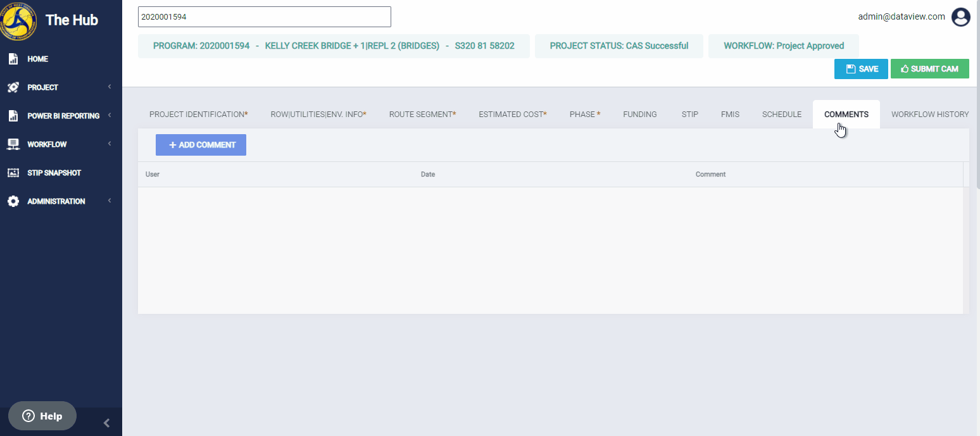Open the user profile avatar icon
The width and height of the screenshot is (980, 436).
(x=961, y=17)
